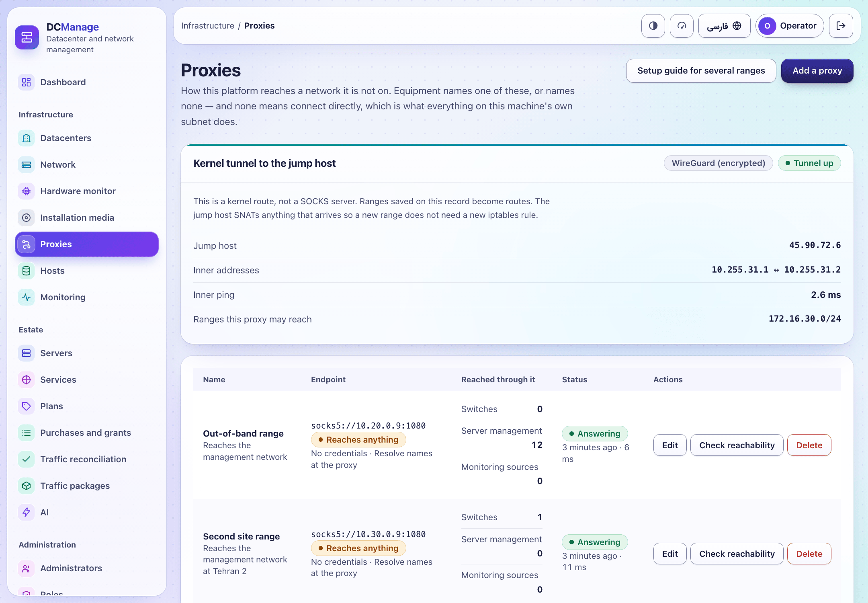This screenshot has width=868, height=603.
Task: Click the WireGuard (encrypted) badge
Action: pos(719,163)
